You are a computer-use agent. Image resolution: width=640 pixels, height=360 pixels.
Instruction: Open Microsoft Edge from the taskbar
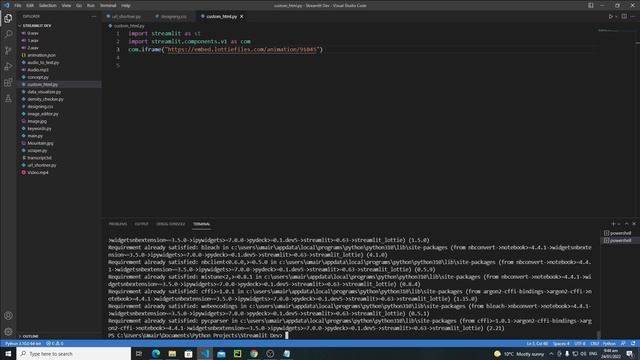pos(156,353)
